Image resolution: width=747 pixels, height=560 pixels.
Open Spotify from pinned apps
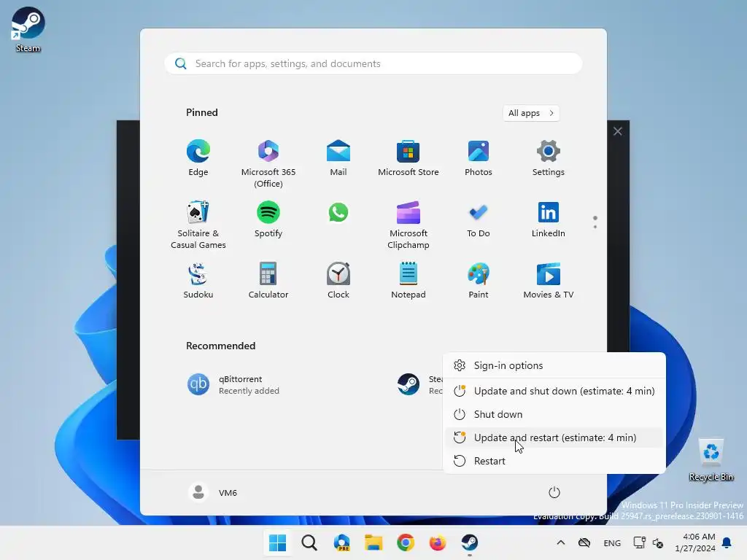pyautogui.click(x=268, y=219)
